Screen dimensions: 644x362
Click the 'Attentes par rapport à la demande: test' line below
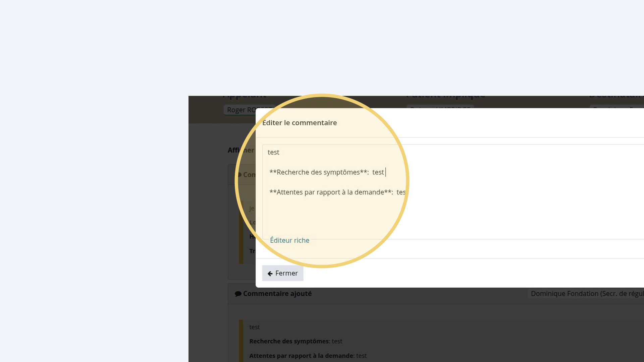(x=308, y=356)
